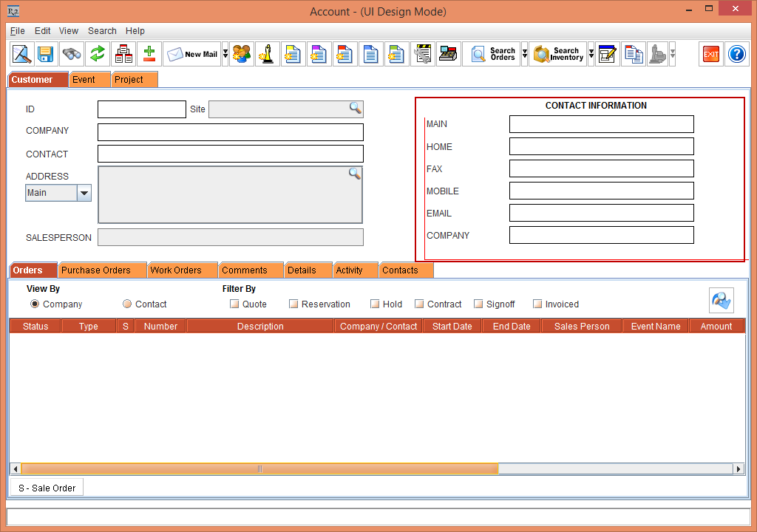Open the Edit menu
Image resolution: width=757 pixels, height=532 pixels.
(42, 31)
